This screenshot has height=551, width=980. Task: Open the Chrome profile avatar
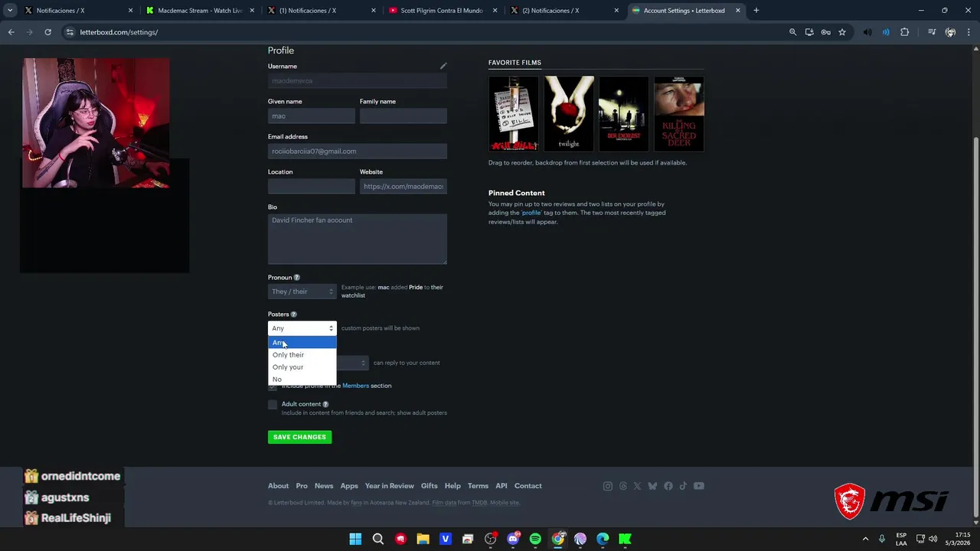click(950, 32)
